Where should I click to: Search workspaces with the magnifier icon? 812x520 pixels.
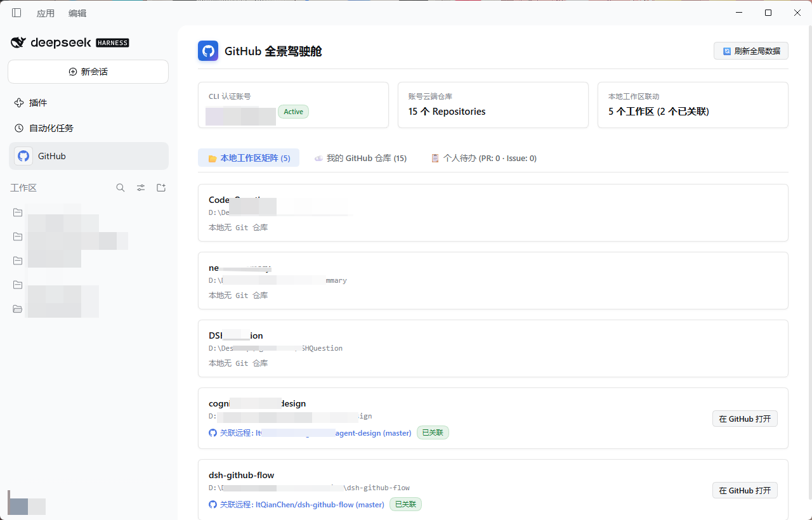coord(121,188)
